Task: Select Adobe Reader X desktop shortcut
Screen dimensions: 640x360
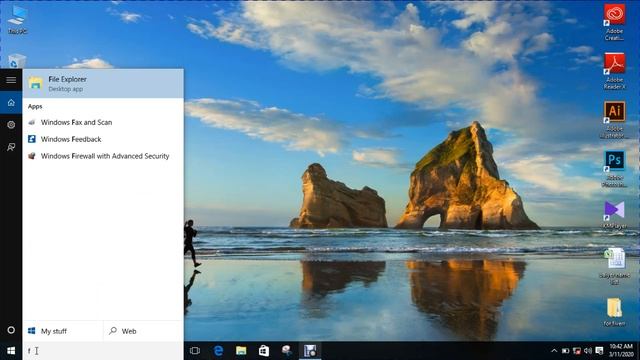Action: coord(614,71)
